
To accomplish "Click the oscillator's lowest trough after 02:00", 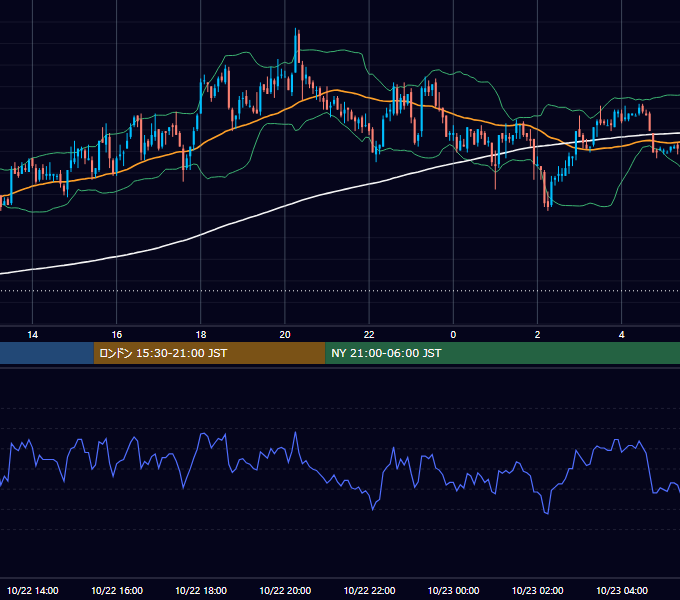I will click(547, 513).
